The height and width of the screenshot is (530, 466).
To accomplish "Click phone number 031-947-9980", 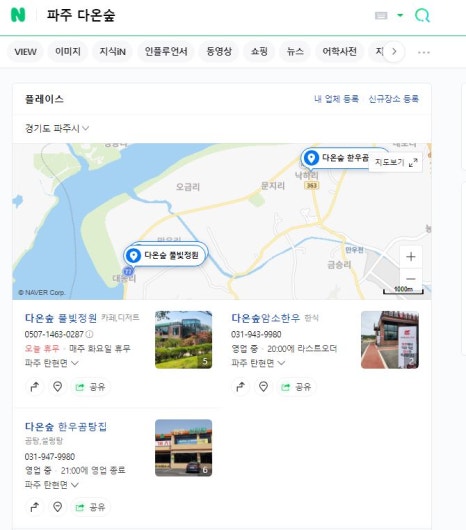I will coord(50,457).
